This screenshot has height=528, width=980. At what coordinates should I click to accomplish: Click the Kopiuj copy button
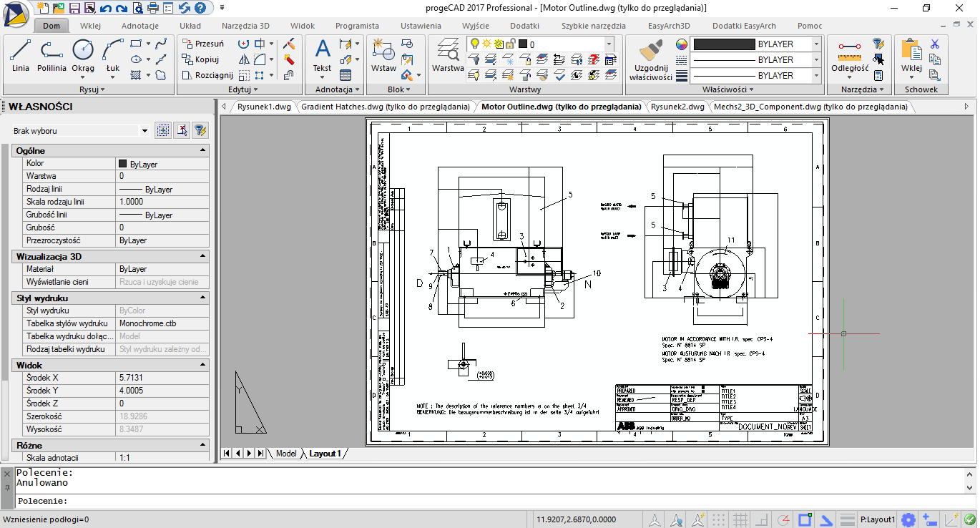pos(200,59)
